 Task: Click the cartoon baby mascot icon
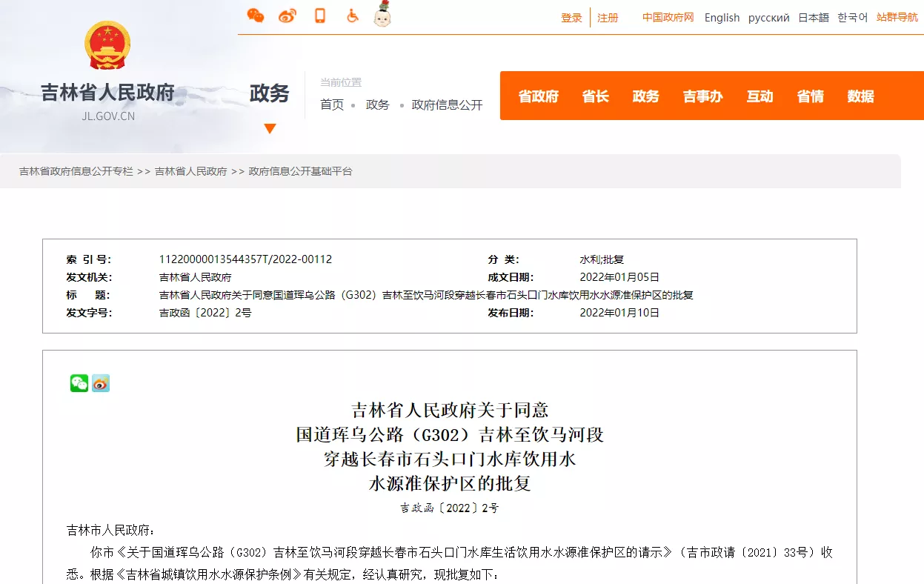(382, 15)
